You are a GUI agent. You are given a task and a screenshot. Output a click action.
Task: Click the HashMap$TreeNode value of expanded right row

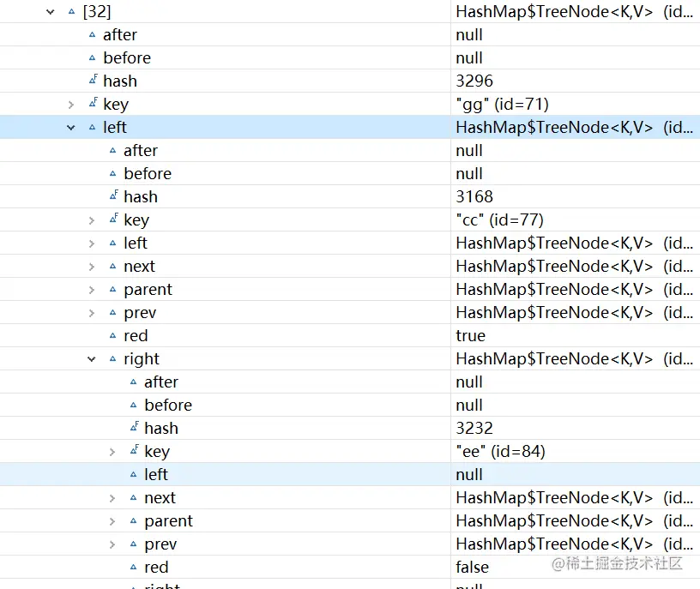pos(574,358)
